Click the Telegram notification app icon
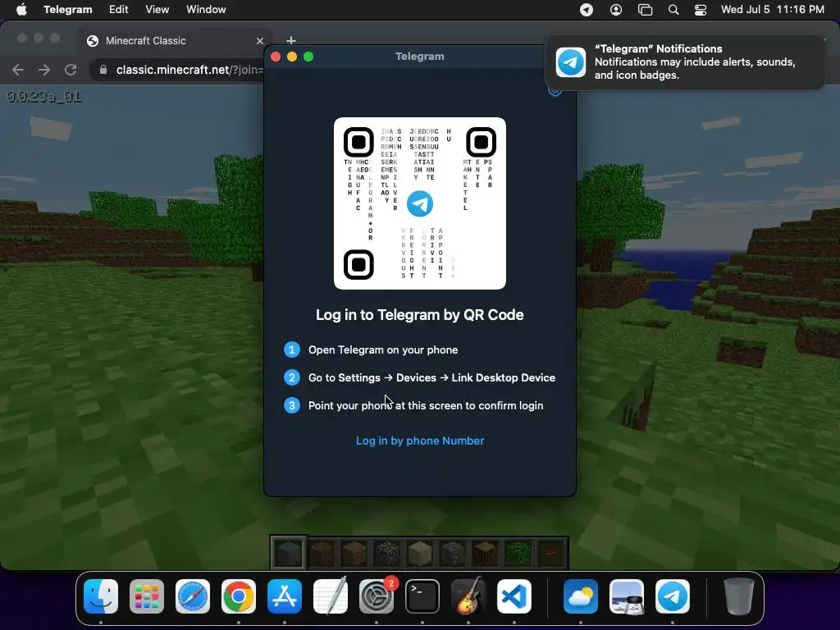The image size is (840, 630). coord(571,62)
